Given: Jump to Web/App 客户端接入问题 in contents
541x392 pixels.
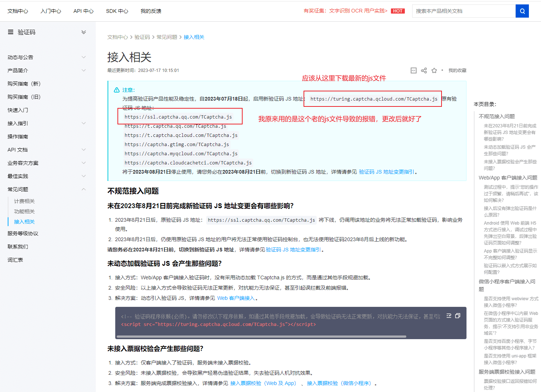Looking at the screenshot, I should click(508, 178).
